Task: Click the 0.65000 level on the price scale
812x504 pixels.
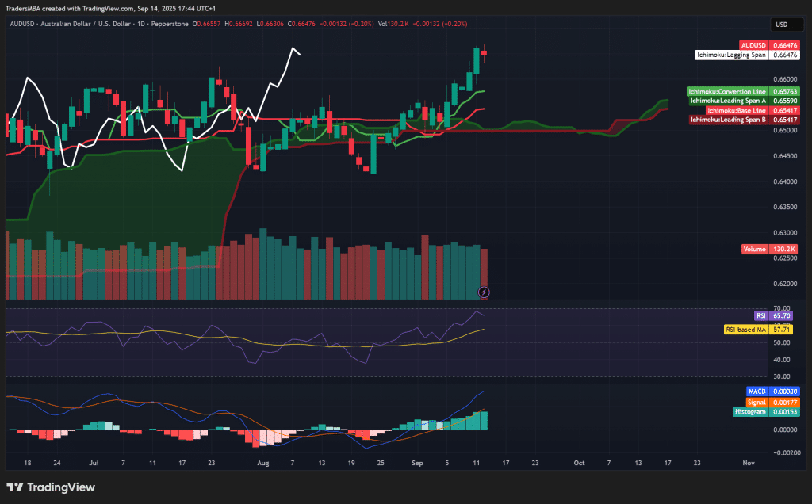Action: tap(783, 130)
